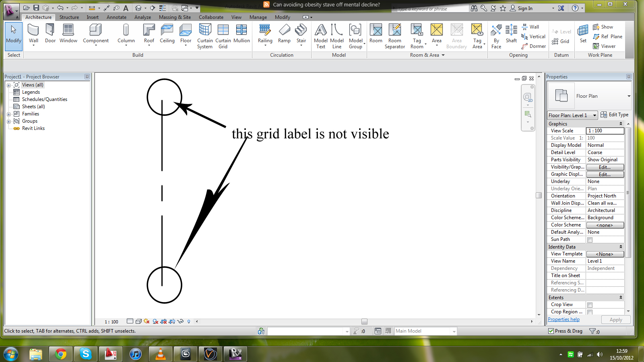The height and width of the screenshot is (362, 644).
Task: Expand the Views (all) tree node
Action: pos(8,85)
